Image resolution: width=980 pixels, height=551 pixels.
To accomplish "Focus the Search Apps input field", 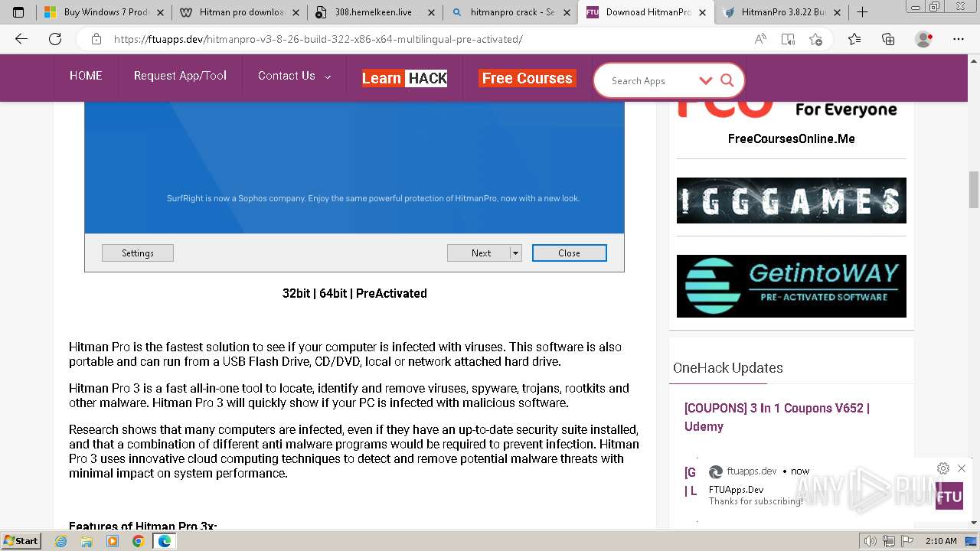I will coord(651,80).
